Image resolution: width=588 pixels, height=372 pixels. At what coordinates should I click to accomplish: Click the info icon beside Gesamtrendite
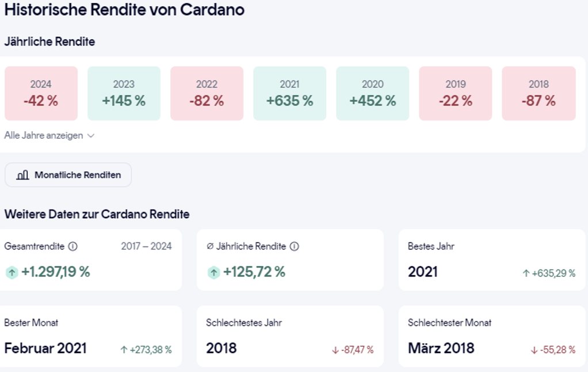(72, 246)
